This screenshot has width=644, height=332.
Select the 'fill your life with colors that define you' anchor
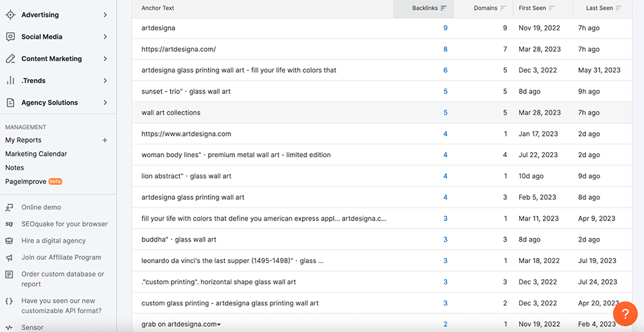(x=263, y=219)
